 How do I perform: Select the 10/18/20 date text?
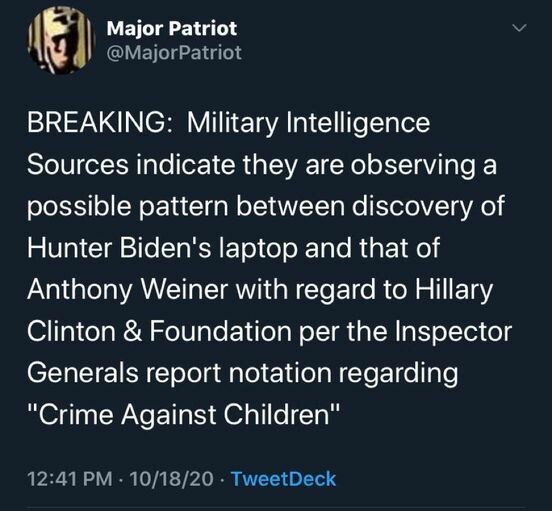[171, 479]
